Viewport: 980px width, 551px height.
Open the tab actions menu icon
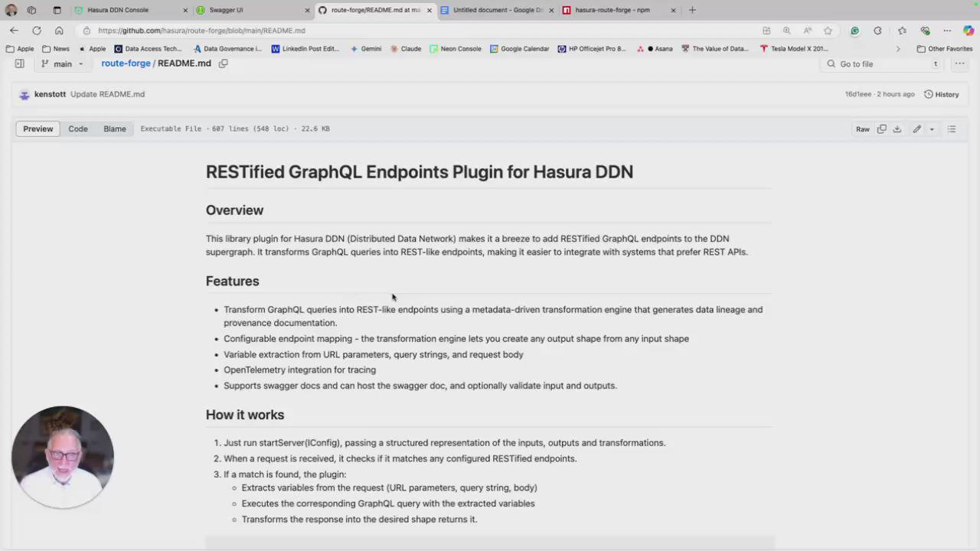(x=31, y=10)
